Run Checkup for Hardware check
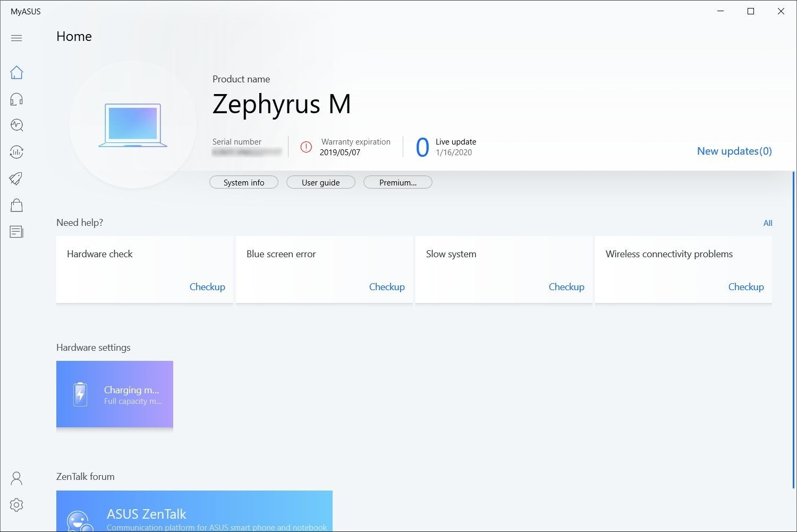 pyautogui.click(x=207, y=287)
